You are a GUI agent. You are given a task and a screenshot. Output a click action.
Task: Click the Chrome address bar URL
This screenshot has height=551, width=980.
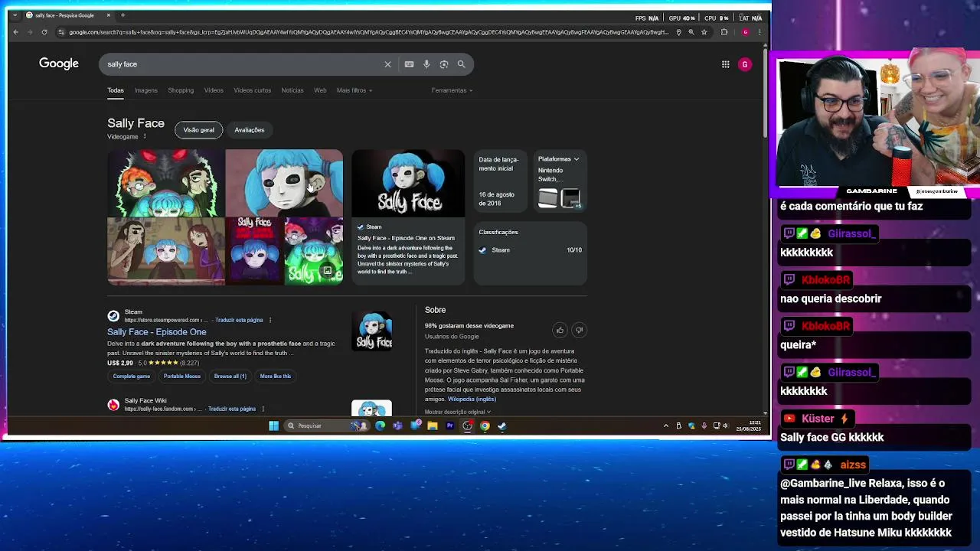tap(367, 32)
